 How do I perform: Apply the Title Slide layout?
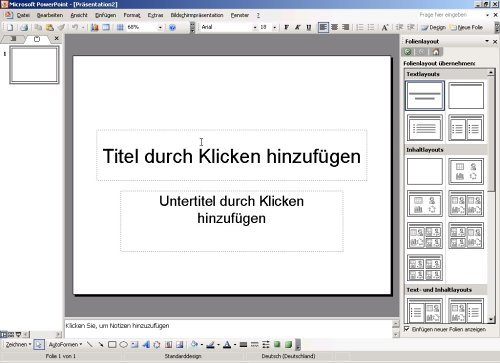(425, 96)
